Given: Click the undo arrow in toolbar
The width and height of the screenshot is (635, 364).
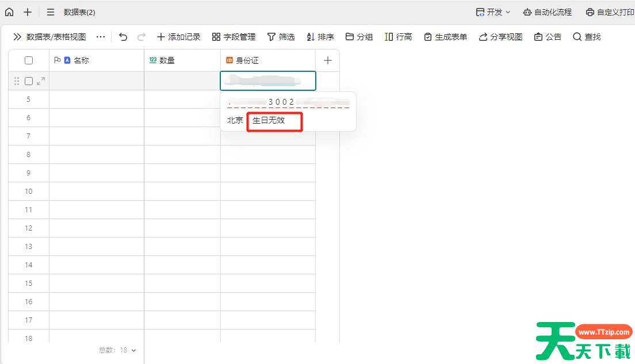Looking at the screenshot, I should 123,37.
